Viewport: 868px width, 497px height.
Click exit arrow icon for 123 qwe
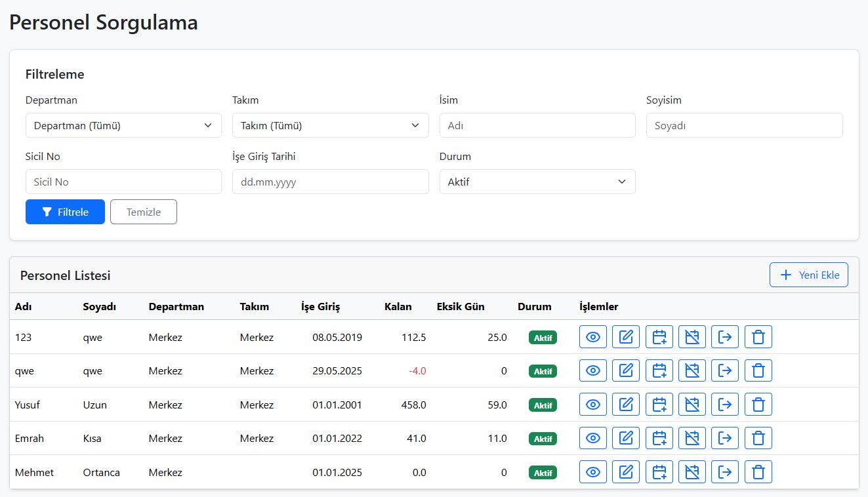[725, 337]
